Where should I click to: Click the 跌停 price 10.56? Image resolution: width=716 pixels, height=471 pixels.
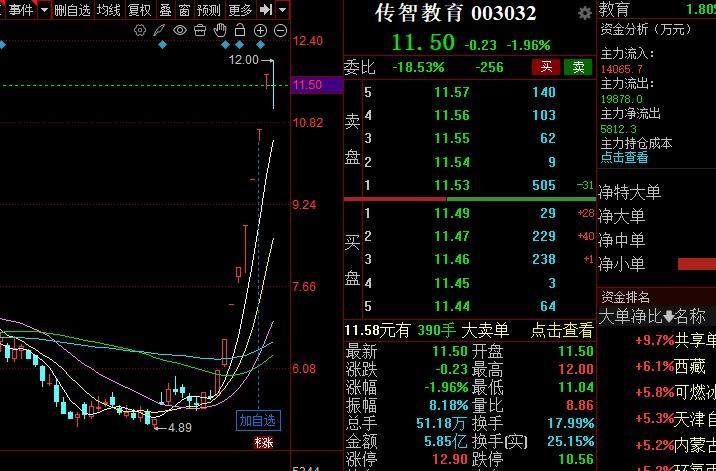576,459
